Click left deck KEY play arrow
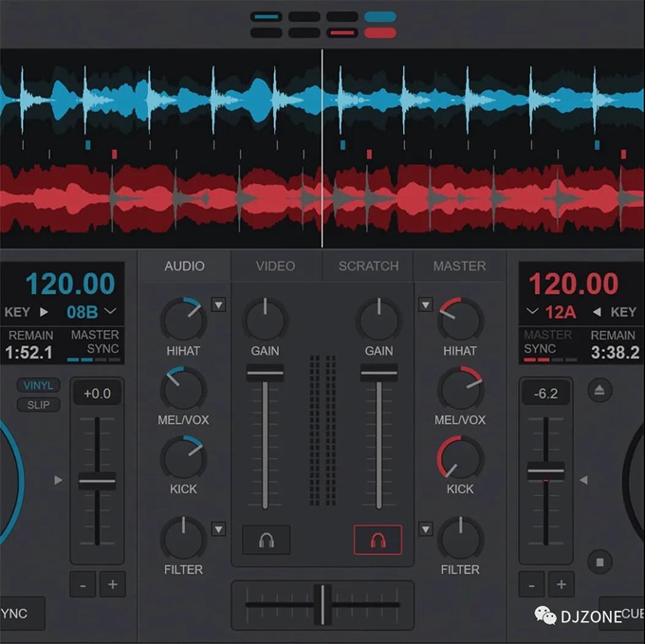 coord(44,312)
